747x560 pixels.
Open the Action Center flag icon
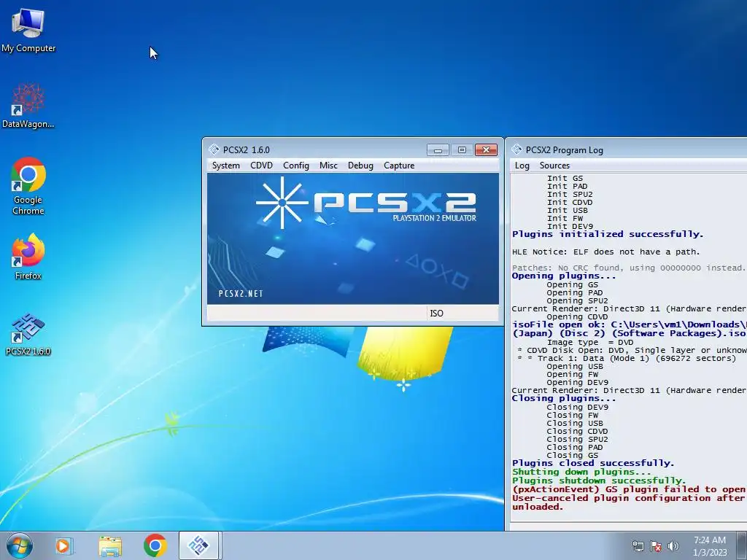(656, 546)
